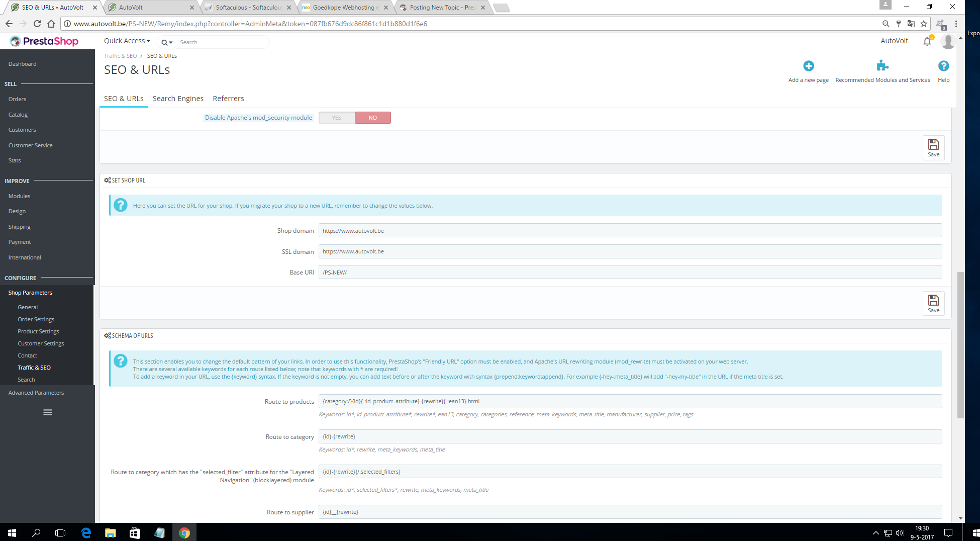Open Microsoft Store from taskbar
Screen dimensions: 980x541
[135, 532]
